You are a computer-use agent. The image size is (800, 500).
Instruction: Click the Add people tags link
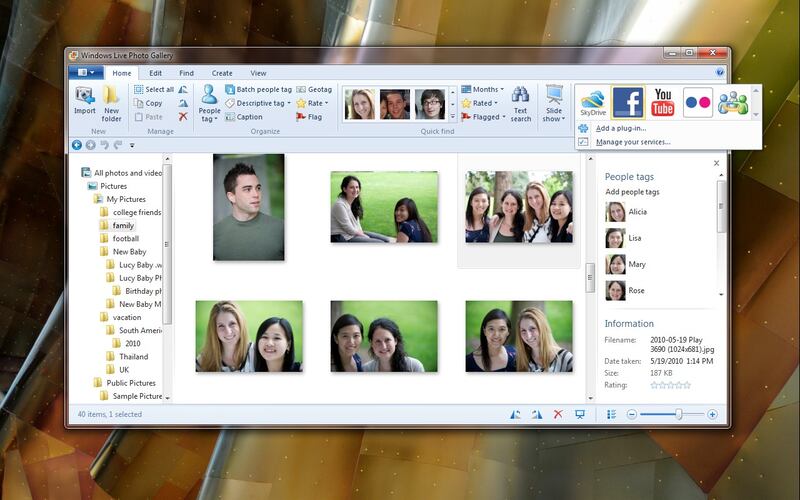point(632,191)
